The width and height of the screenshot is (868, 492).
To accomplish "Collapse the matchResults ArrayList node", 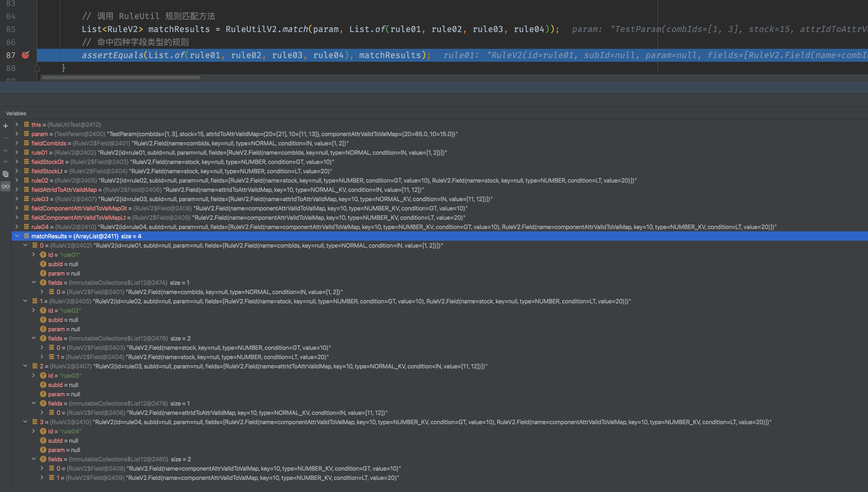I will pyautogui.click(x=17, y=236).
